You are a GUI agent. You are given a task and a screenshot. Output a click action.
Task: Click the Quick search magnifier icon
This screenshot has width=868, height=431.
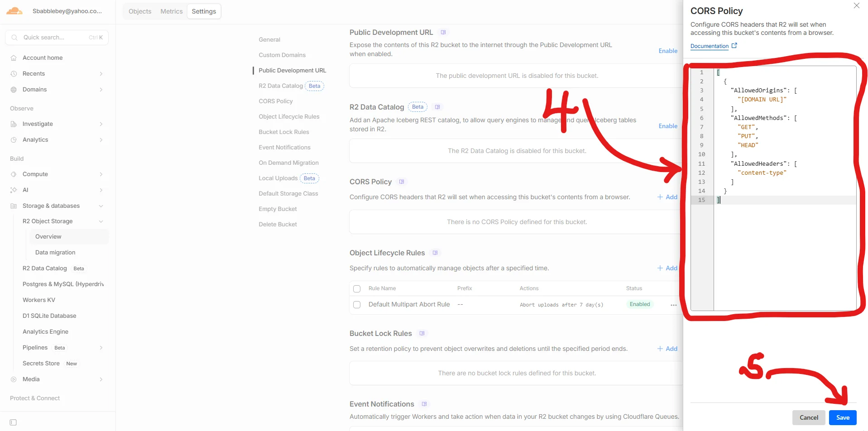click(x=14, y=38)
